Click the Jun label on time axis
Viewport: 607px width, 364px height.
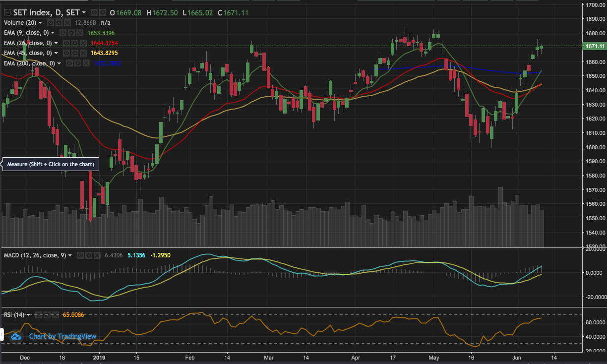(x=517, y=357)
